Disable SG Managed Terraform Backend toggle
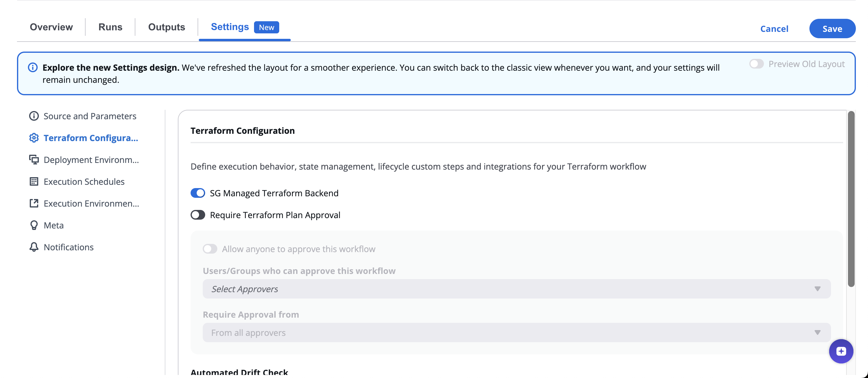 [x=198, y=193]
